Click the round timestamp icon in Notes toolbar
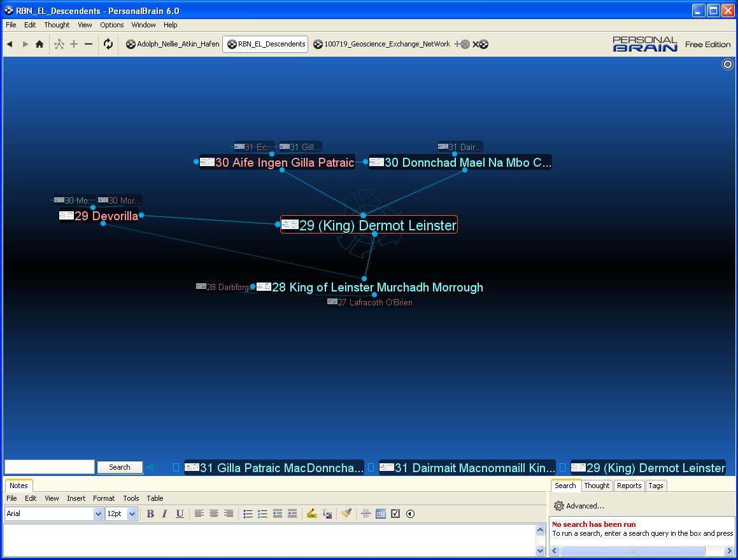The image size is (738, 560). click(411, 514)
